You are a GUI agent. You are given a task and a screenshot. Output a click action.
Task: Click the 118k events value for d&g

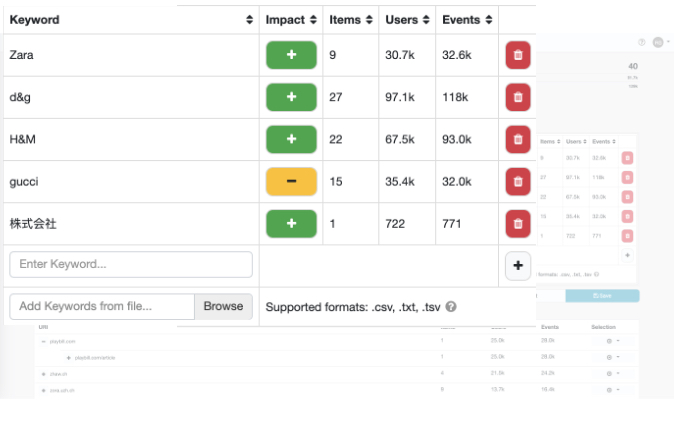pyautogui.click(x=455, y=97)
